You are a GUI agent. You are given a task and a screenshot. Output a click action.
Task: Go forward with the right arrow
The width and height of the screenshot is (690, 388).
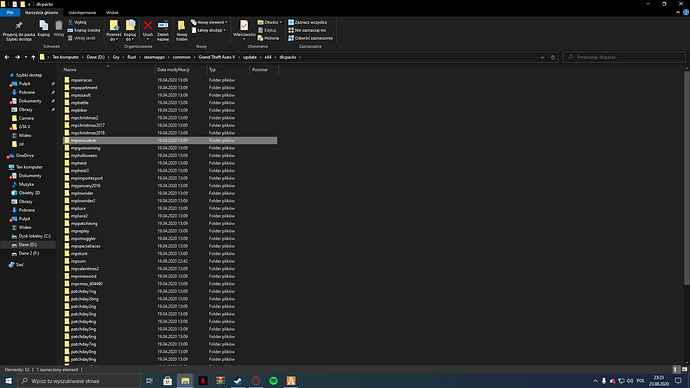pyautogui.click(x=17, y=57)
